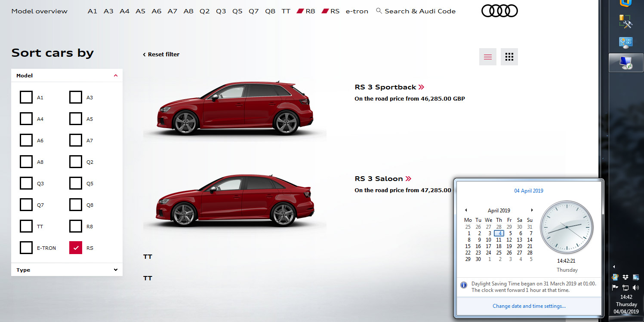The width and height of the screenshot is (644, 322).
Task: Show hidden tray icons arrow
Action: point(614,267)
